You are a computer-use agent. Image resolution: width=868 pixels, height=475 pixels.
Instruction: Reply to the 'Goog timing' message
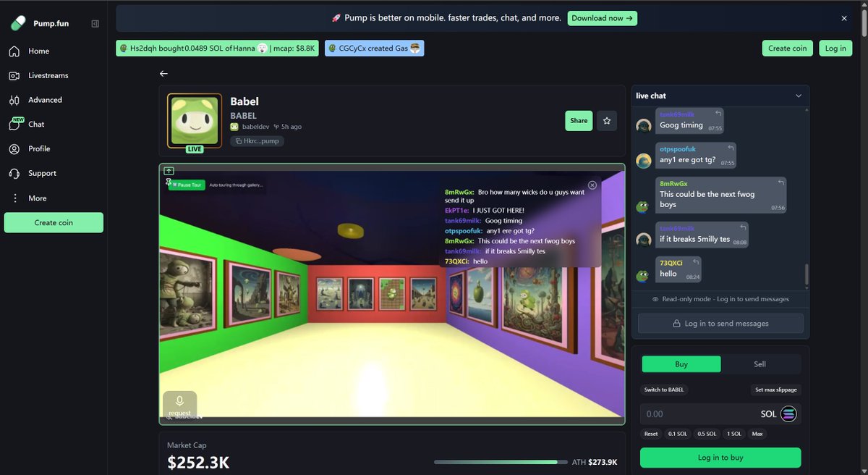point(718,114)
